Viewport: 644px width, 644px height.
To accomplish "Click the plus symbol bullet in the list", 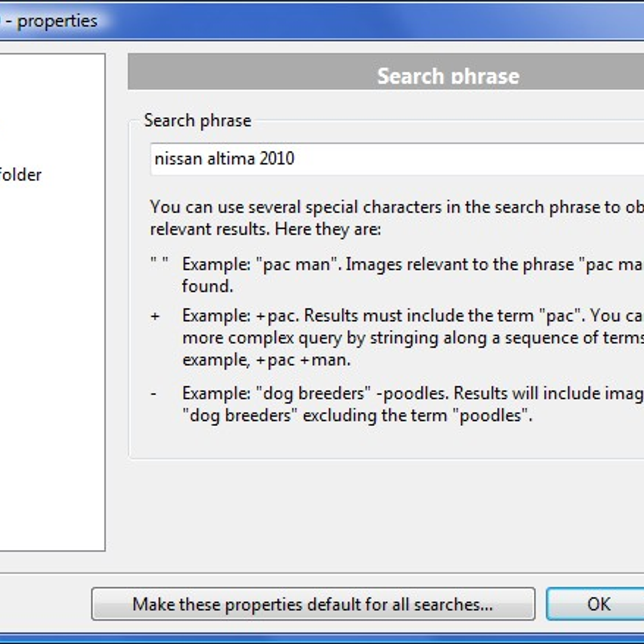I will [155, 316].
